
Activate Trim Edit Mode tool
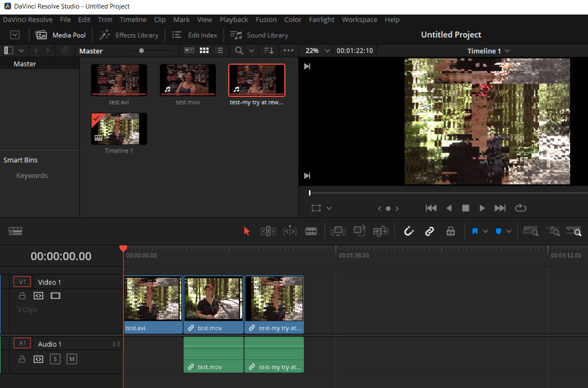pos(268,231)
